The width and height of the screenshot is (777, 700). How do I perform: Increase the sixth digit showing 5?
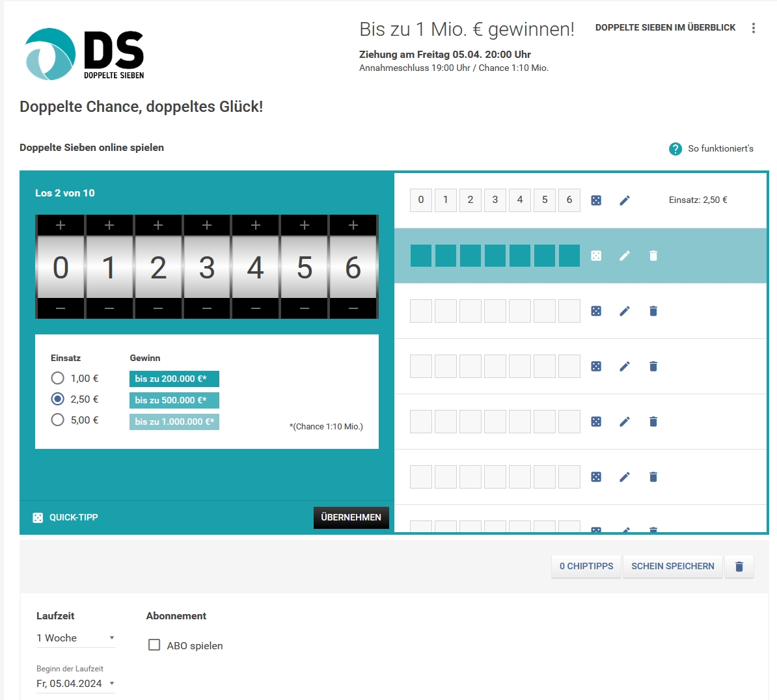(x=305, y=225)
